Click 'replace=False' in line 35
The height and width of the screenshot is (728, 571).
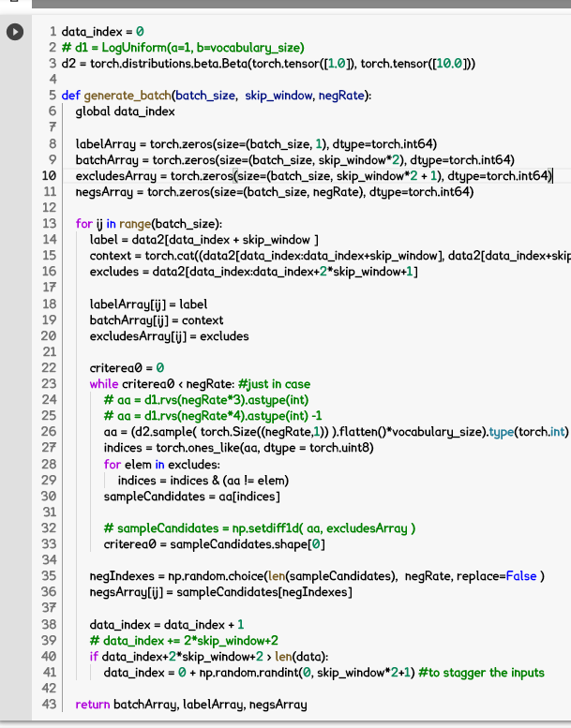tap(497, 576)
